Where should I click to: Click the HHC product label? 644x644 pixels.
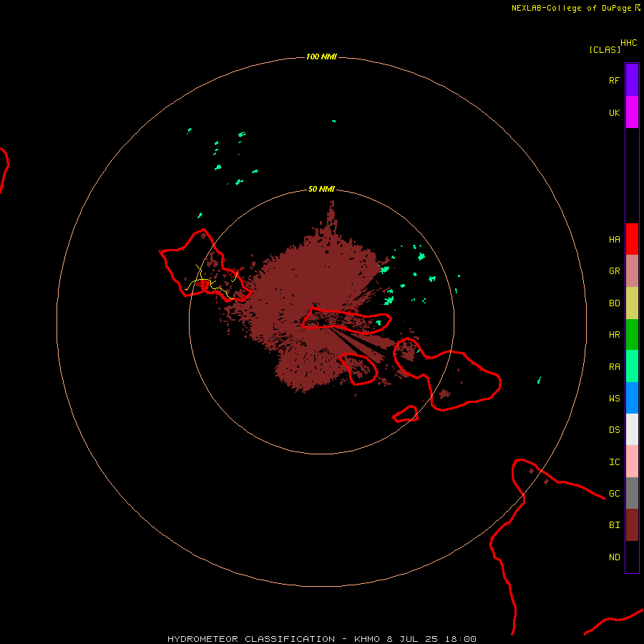click(628, 43)
